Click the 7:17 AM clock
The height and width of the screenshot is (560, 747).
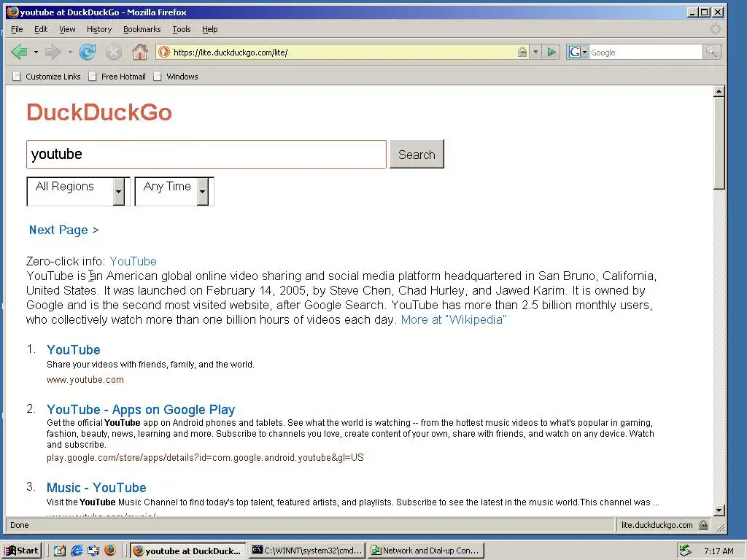tap(719, 551)
